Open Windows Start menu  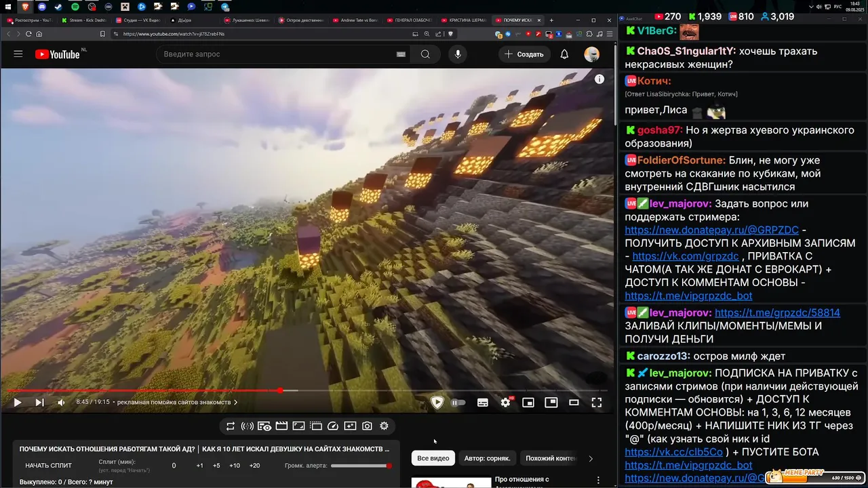[7, 6]
